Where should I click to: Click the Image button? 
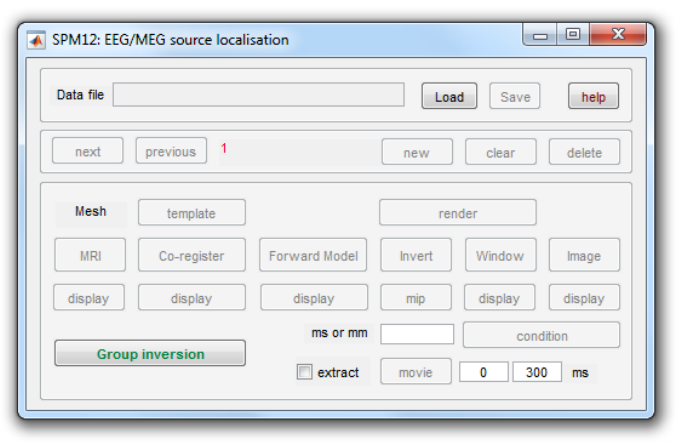click(584, 255)
